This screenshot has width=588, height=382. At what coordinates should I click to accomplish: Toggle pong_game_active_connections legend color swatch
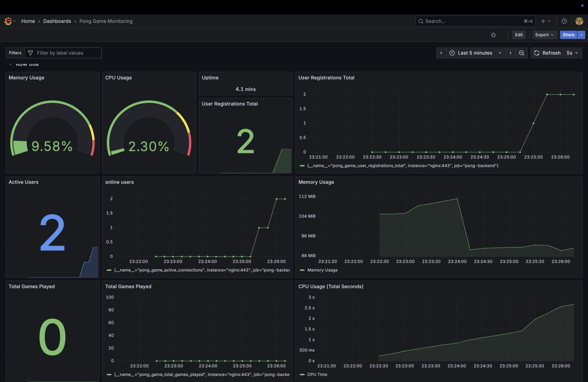pos(109,270)
